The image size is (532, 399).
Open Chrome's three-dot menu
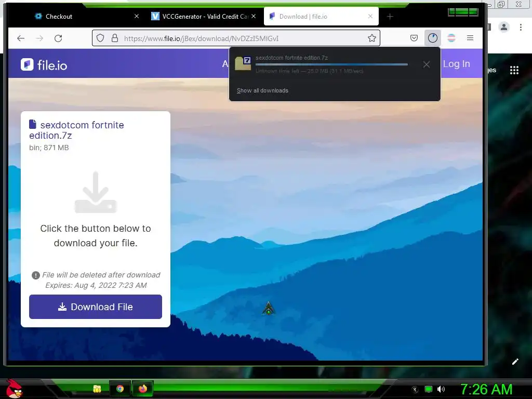point(521,27)
